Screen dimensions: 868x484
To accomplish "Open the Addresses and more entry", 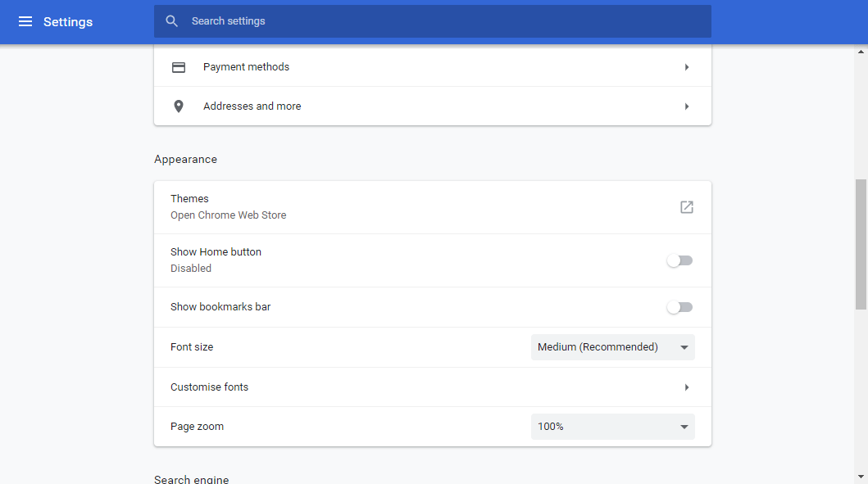I will pyautogui.click(x=432, y=106).
